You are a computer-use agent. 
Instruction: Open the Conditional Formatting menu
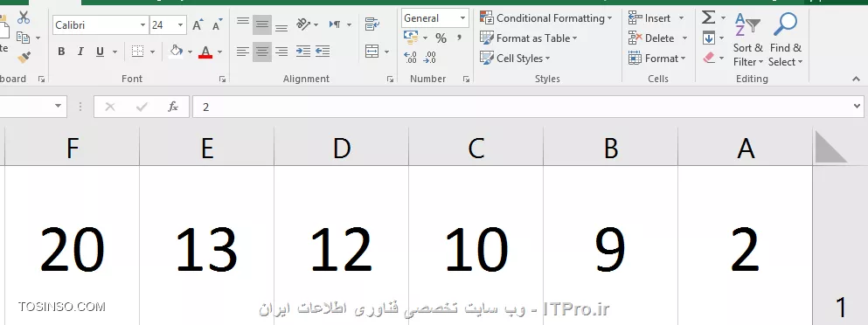click(x=545, y=18)
